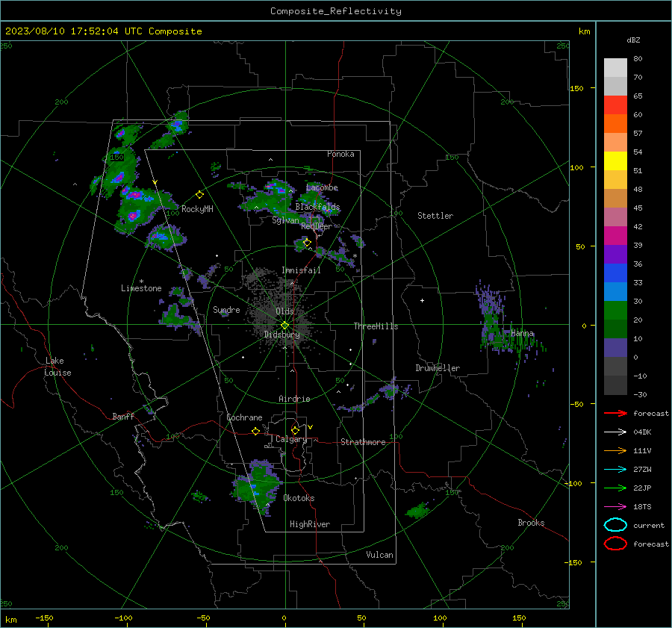This screenshot has height=628, width=672.
Task: Click the yellow diamond marker beside RockyMH
Action: (199, 195)
